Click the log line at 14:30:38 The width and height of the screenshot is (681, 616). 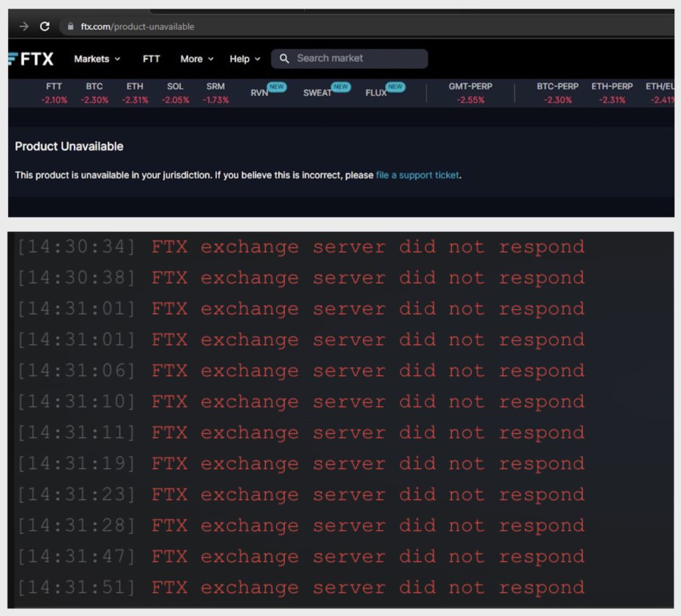[x=301, y=278]
